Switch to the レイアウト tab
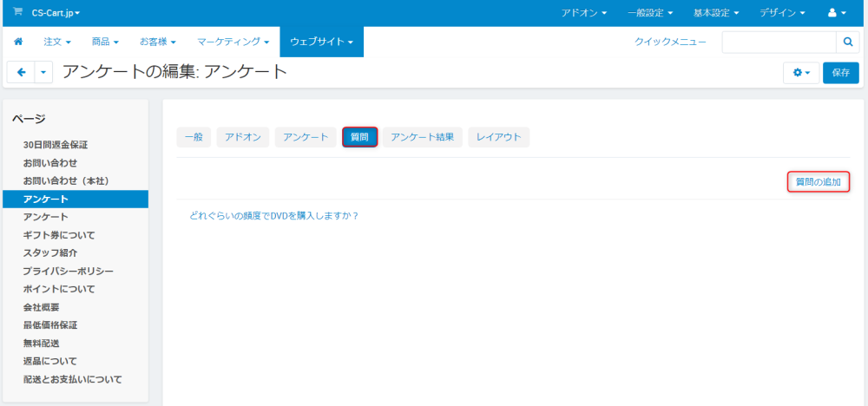 (499, 137)
